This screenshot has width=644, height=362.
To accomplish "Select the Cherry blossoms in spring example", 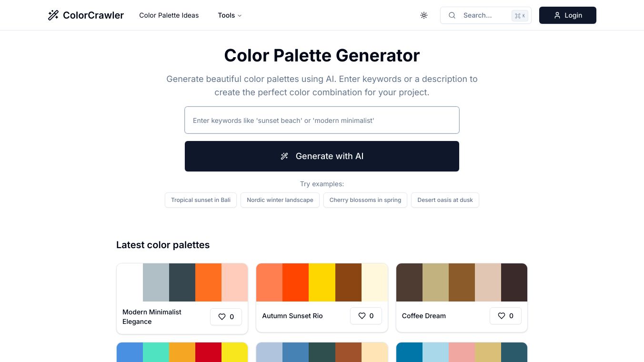I will [x=365, y=200].
